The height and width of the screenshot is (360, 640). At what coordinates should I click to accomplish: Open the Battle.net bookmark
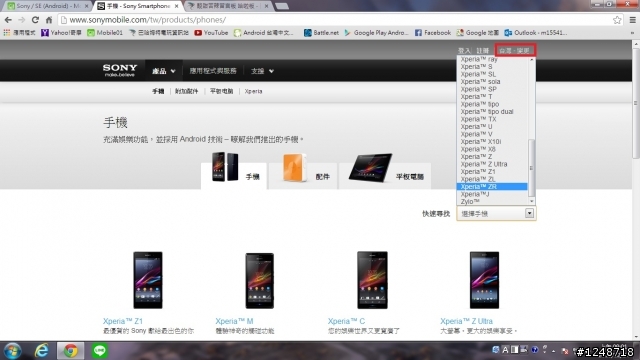(321, 33)
